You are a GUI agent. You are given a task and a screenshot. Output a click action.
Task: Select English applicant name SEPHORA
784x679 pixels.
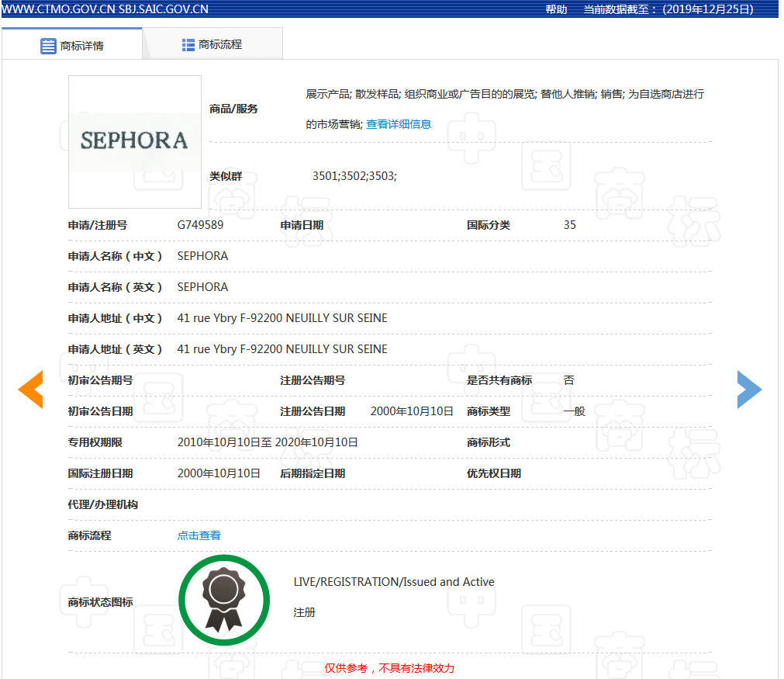click(202, 286)
